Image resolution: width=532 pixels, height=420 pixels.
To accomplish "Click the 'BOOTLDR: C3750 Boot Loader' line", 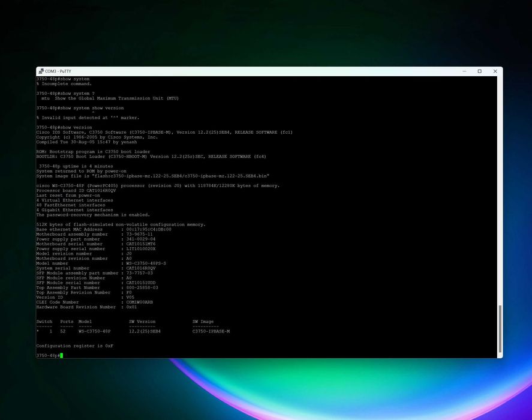I will click(151, 157).
